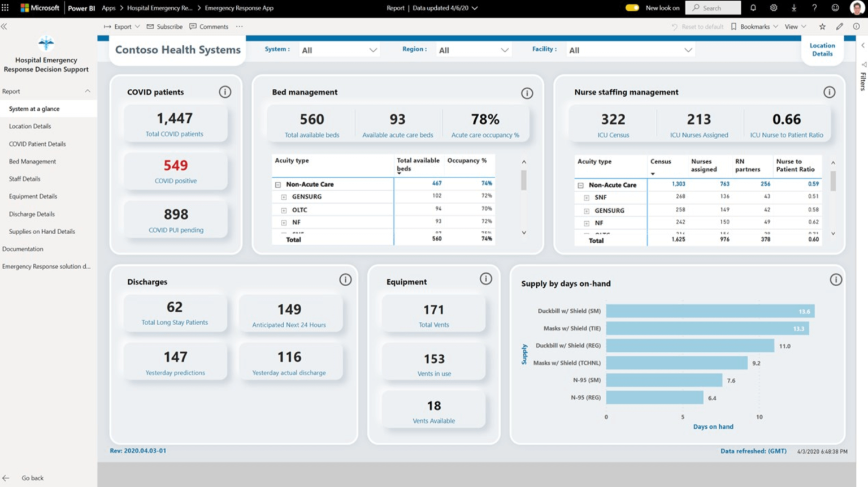Open the info icon on COVID patients card
868x487 pixels.
225,92
